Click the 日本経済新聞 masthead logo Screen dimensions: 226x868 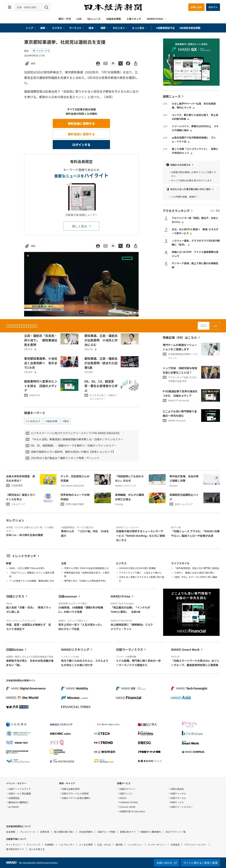(x=113, y=7)
